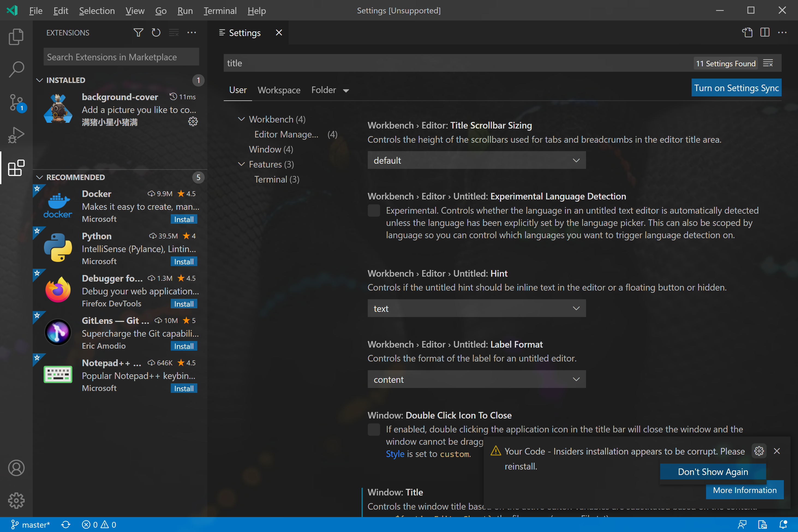Split the editor using the split icon
Screen dimensions: 798x532
pyautogui.click(x=765, y=32)
